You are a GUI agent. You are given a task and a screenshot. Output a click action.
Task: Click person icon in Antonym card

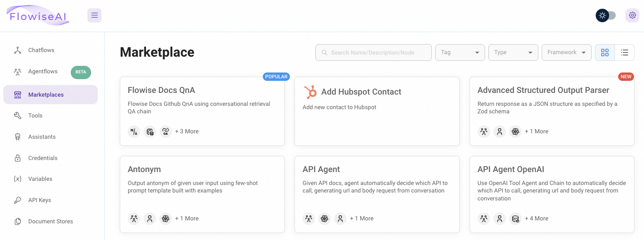150,219
